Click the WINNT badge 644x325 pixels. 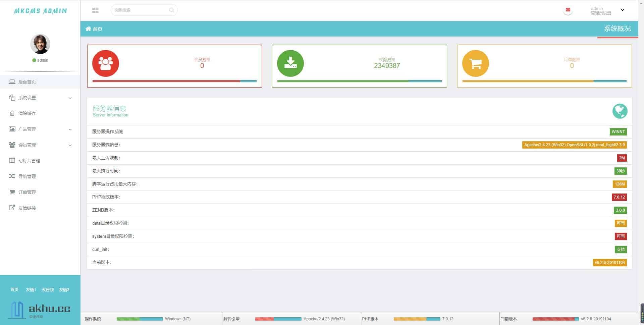point(618,132)
